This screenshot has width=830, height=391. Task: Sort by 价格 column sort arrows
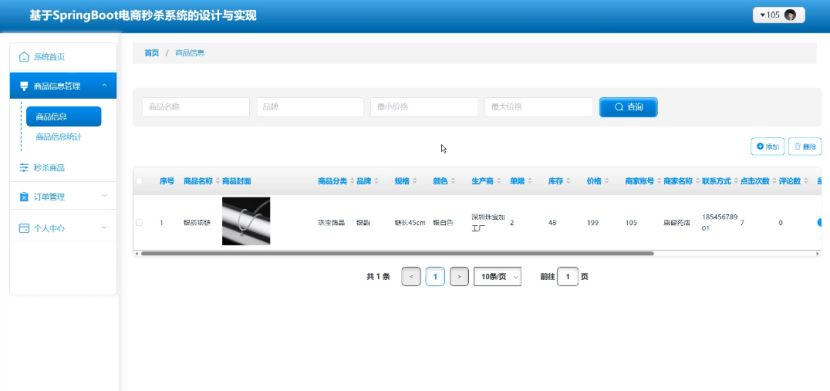tap(607, 181)
